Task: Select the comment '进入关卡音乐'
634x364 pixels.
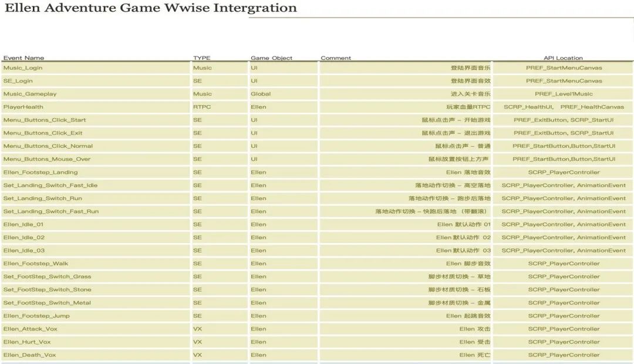Action: (x=470, y=94)
